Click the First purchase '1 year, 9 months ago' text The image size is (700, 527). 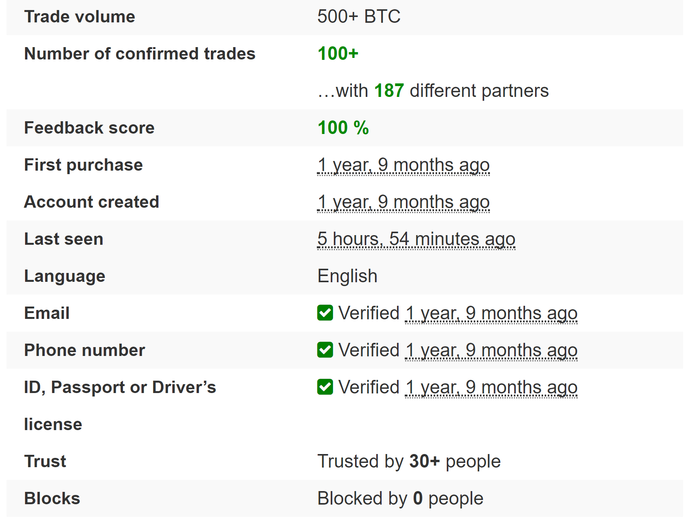coord(404,165)
